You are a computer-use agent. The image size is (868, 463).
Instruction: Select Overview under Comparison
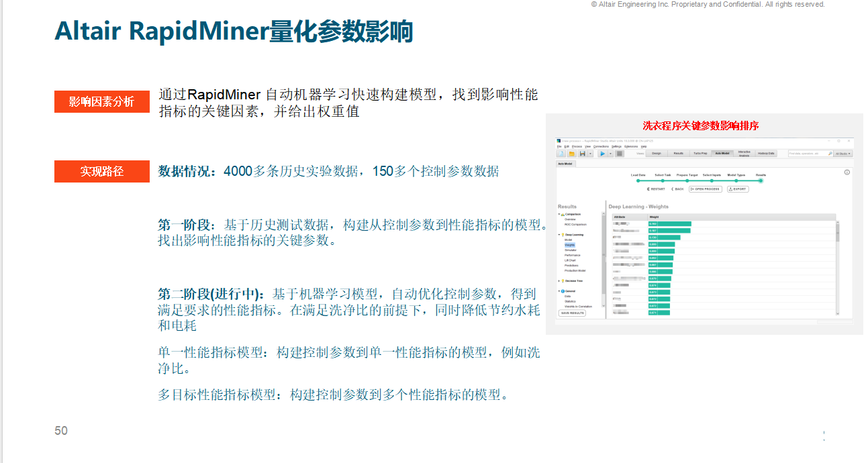570,219
